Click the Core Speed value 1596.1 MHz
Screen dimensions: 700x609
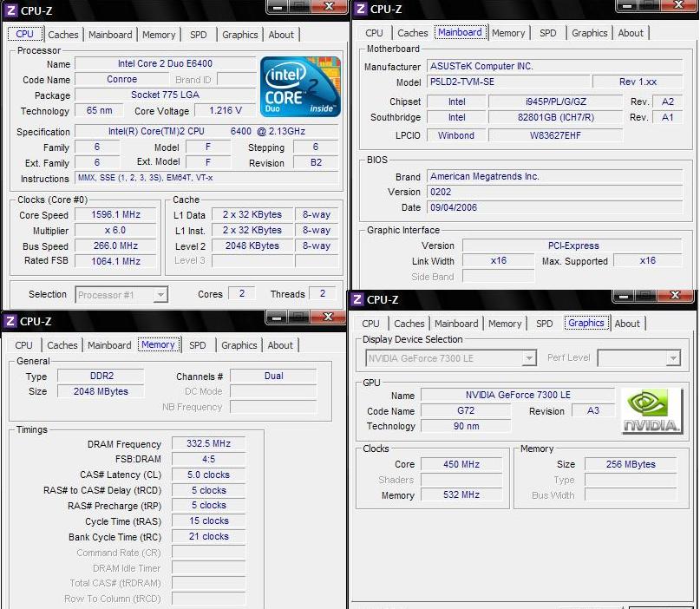115,214
